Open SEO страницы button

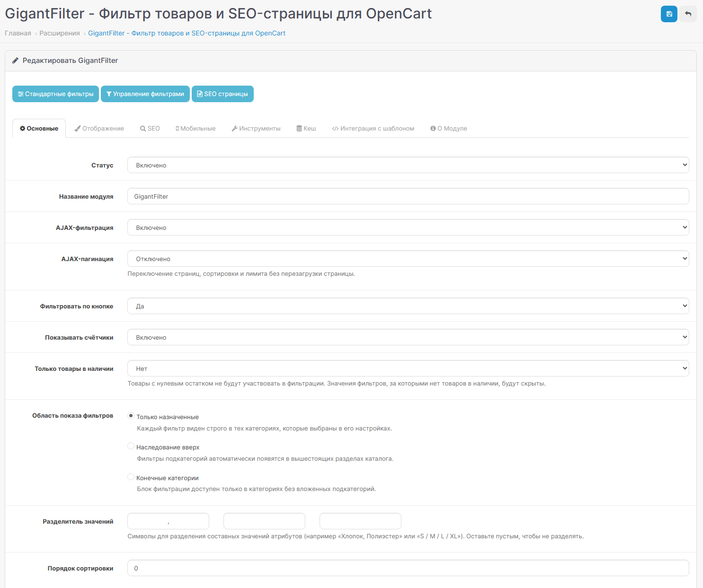click(x=222, y=94)
